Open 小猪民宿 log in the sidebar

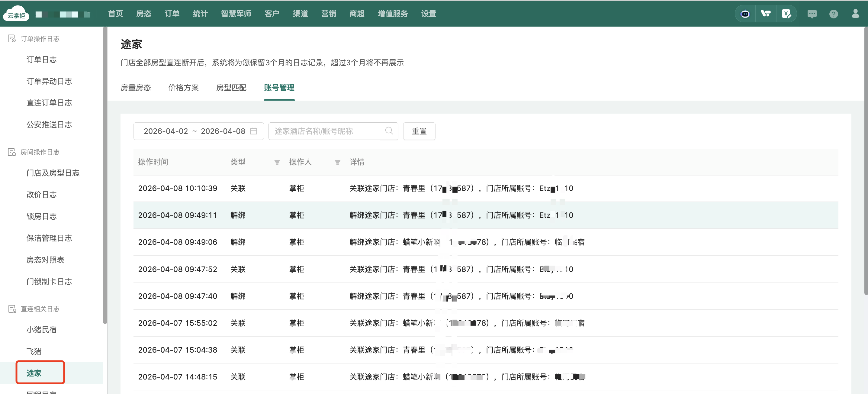(x=41, y=329)
